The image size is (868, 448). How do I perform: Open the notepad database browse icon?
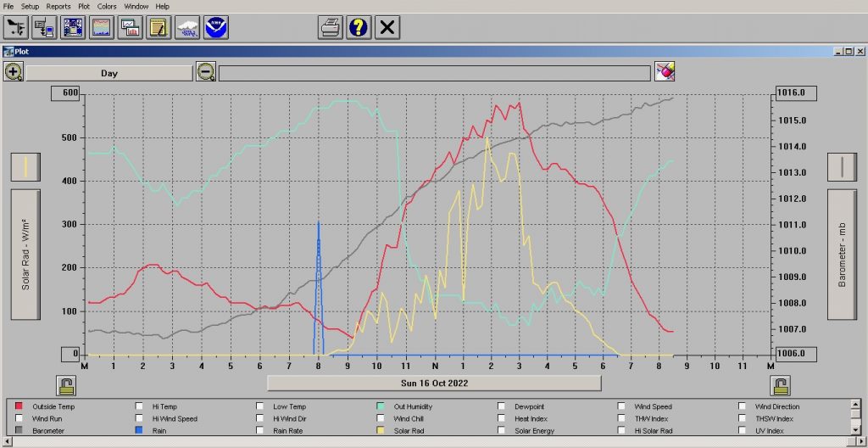tap(159, 27)
